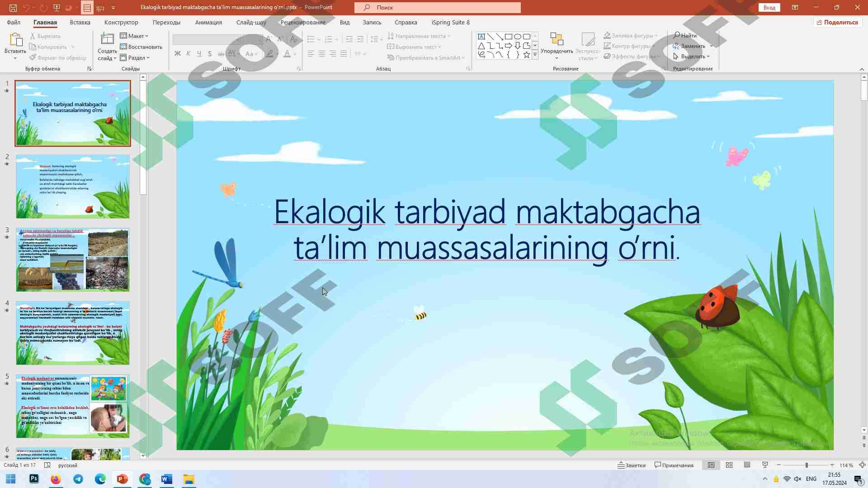The image size is (868, 488).
Task: Open Customize Quick Access Toolbar dropdown
Action: point(113,7)
